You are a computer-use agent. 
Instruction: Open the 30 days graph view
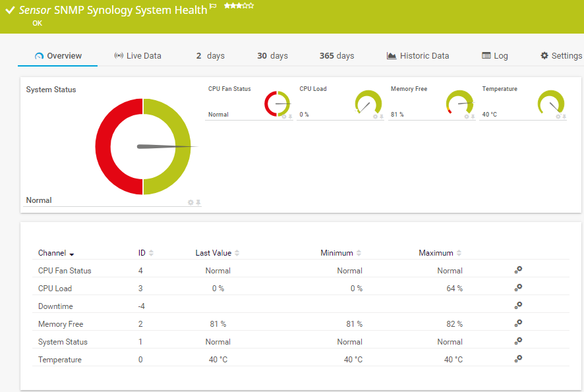click(272, 56)
